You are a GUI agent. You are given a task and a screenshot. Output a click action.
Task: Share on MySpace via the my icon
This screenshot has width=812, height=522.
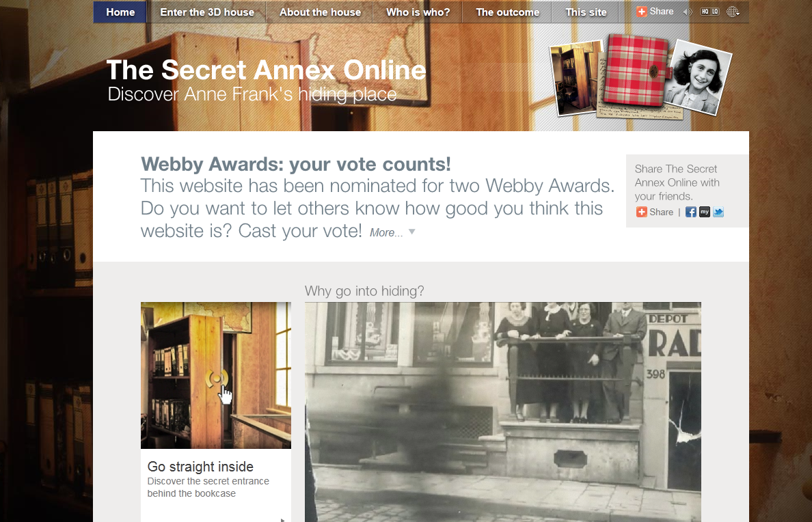[704, 212]
